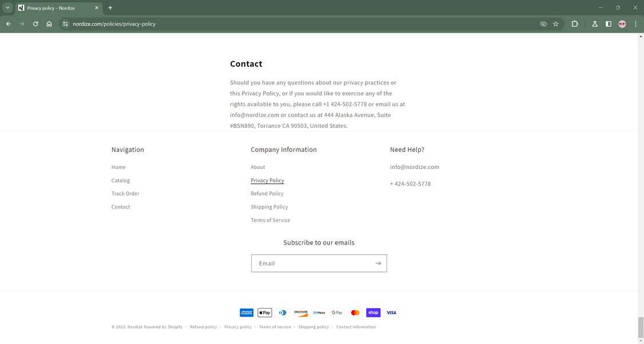Click the Shop Pay payment icon
Screen dimensions: 644x344
click(373, 313)
